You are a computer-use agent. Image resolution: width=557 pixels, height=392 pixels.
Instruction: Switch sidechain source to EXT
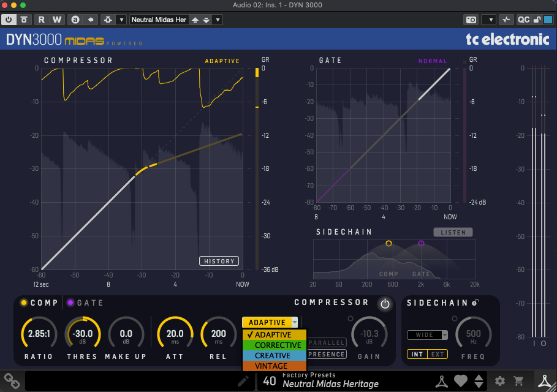pyautogui.click(x=438, y=354)
